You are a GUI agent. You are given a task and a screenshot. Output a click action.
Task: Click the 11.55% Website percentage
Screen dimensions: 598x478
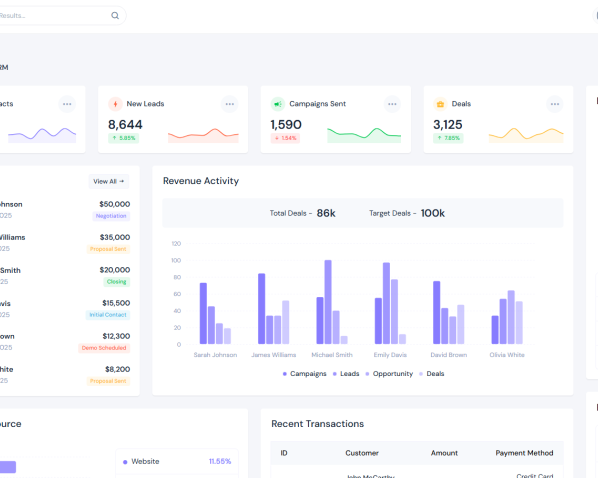[220, 462]
